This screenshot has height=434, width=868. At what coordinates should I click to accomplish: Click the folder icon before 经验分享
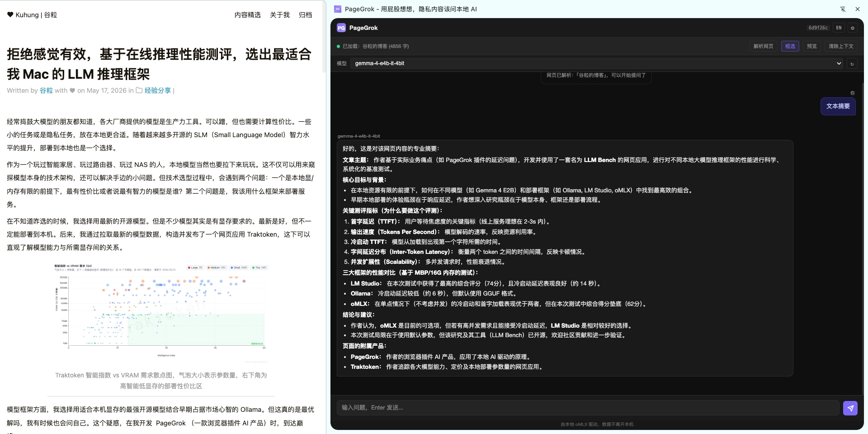click(139, 91)
